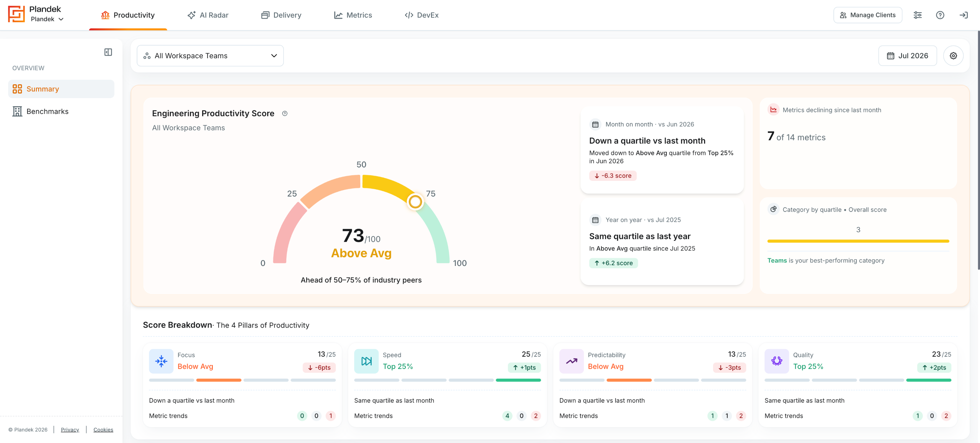
Task: Open the Plandek workspace switcher
Action: [x=47, y=19]
